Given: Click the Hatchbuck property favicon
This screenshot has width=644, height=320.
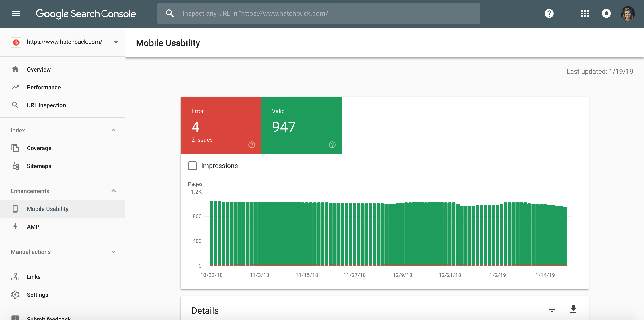Looking at the screenshot, I should click(x=16, y=42).
